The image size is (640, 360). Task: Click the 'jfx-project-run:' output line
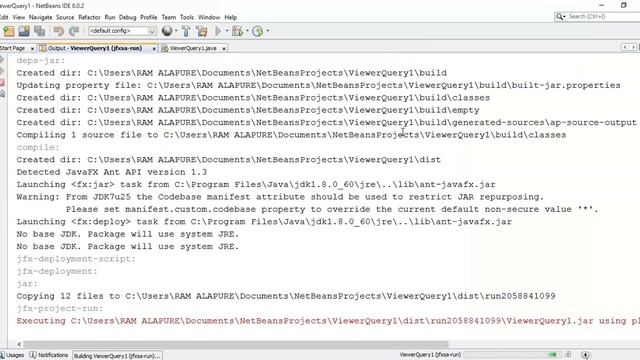[60, 309]
